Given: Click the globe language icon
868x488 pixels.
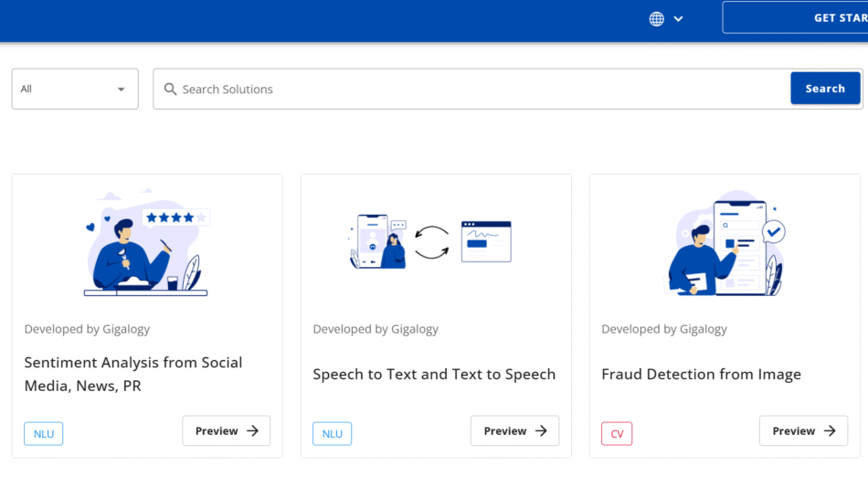Looking at the screenshot, I should 656,18.
